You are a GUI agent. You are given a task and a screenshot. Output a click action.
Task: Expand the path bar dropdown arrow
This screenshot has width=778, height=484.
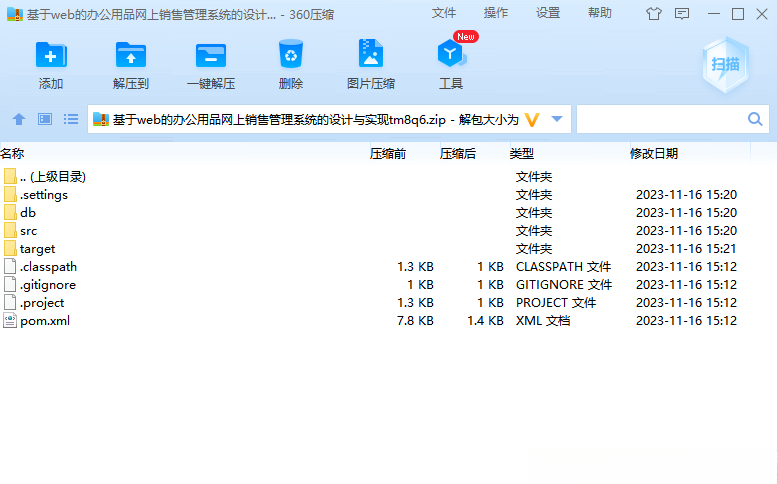(557, 119)
